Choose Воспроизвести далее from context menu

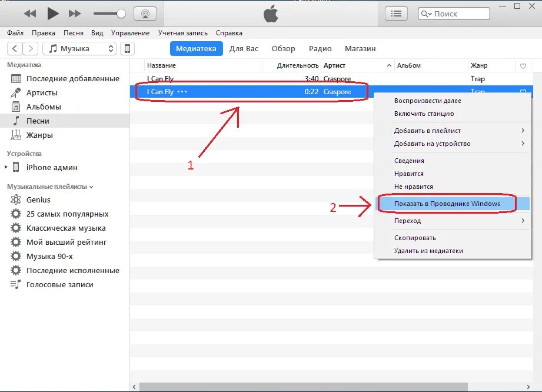[x=453, y=101]
